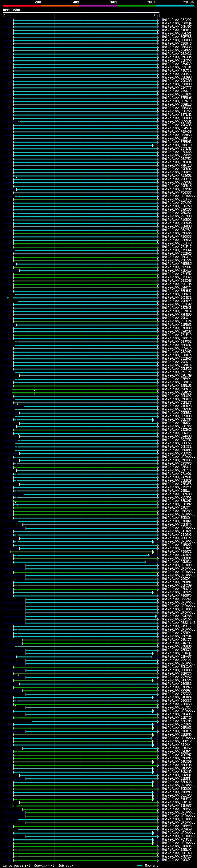
Task: Select hit UniRef100_Q9AUW3
Action: coord(176,84)
